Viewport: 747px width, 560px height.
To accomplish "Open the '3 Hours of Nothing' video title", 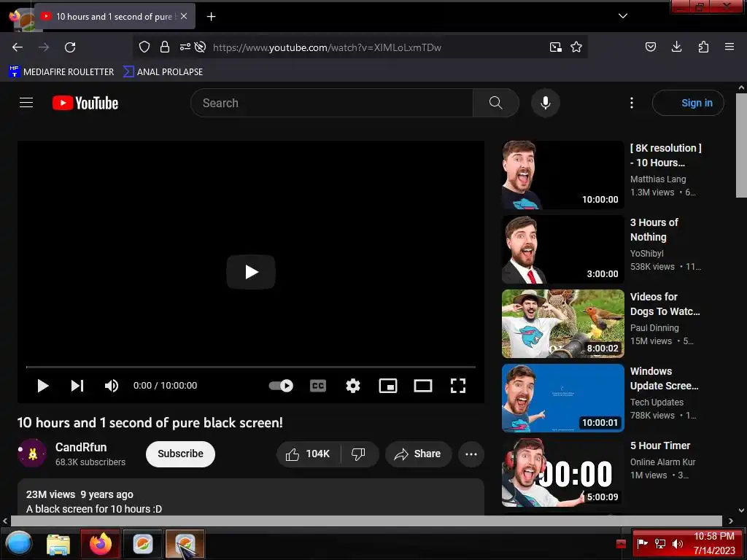I will pos(654,230).
